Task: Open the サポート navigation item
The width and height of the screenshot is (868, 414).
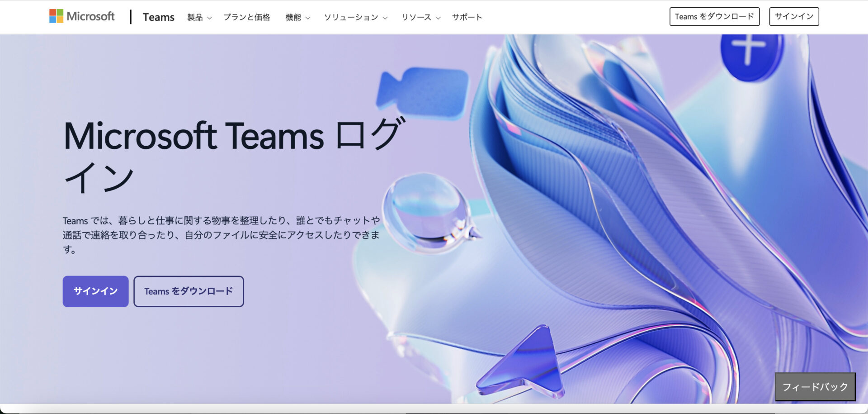Action: pos(467,17)
